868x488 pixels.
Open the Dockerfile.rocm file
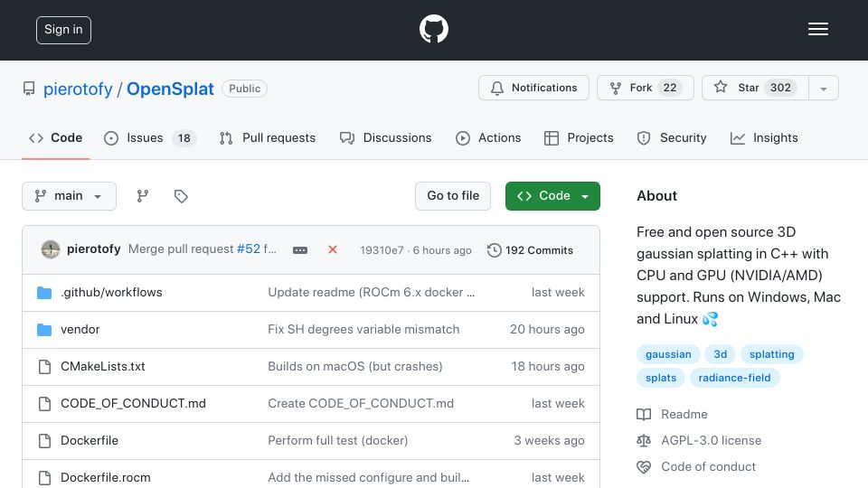click(106, 477)
